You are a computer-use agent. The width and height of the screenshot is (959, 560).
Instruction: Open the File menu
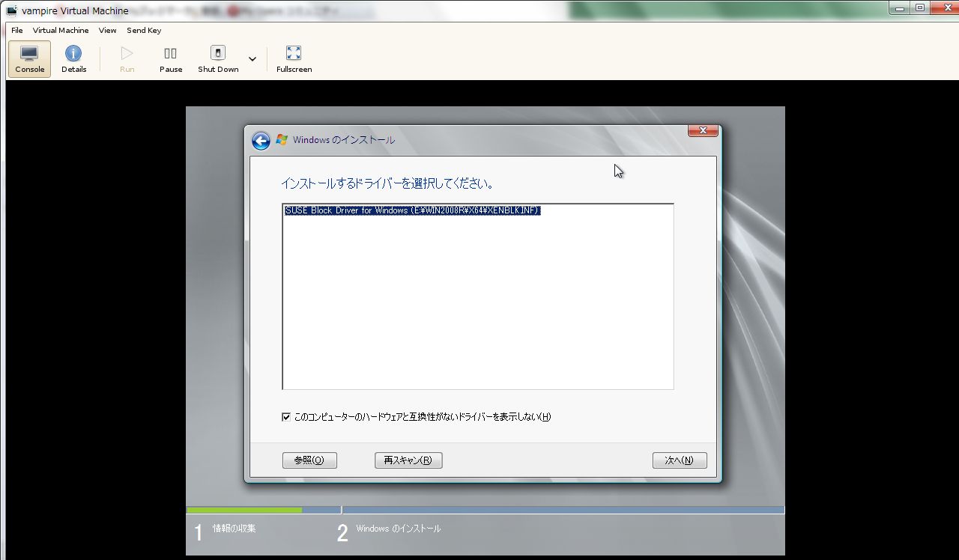coord(17,30)
